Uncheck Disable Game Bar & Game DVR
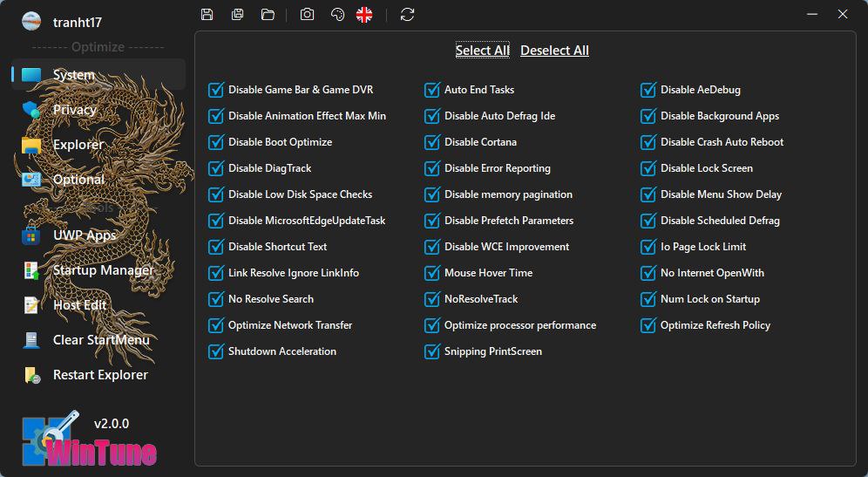Image resolution: width=868 pixels, height=477 pixels. (x=216, y=90)
